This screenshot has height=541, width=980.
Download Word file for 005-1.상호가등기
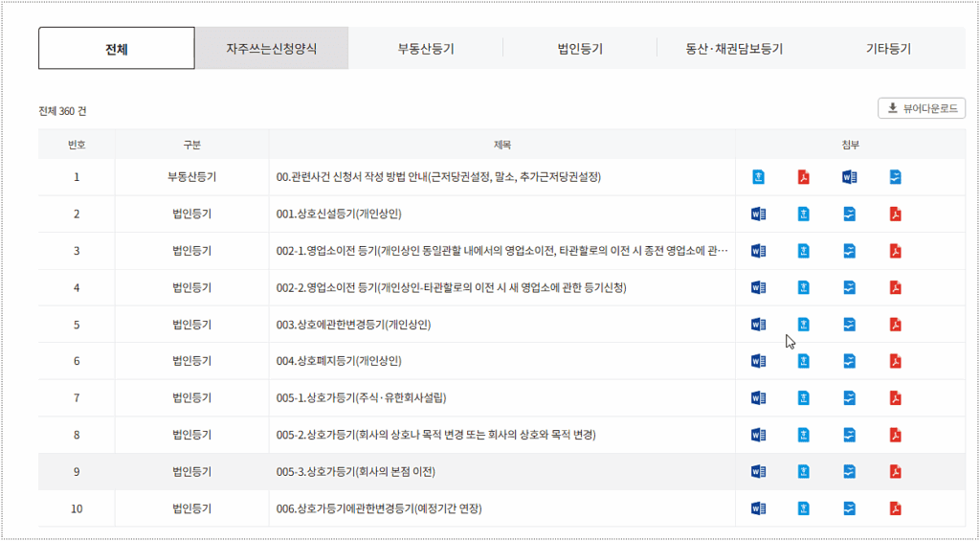(758, 397)
